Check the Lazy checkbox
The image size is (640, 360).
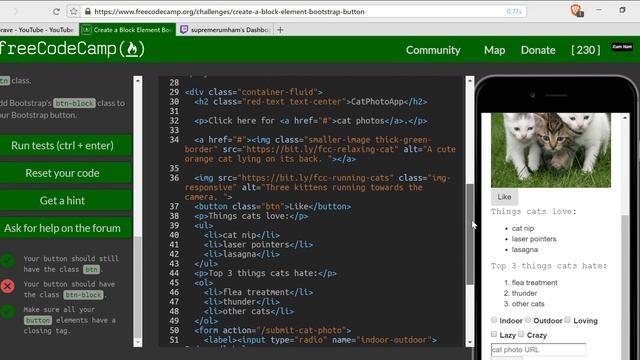494,334
